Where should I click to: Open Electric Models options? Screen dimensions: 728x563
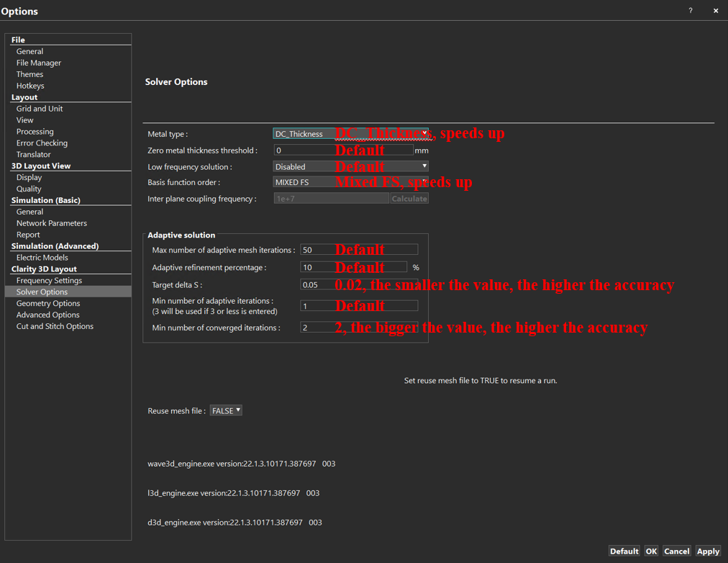42,257
